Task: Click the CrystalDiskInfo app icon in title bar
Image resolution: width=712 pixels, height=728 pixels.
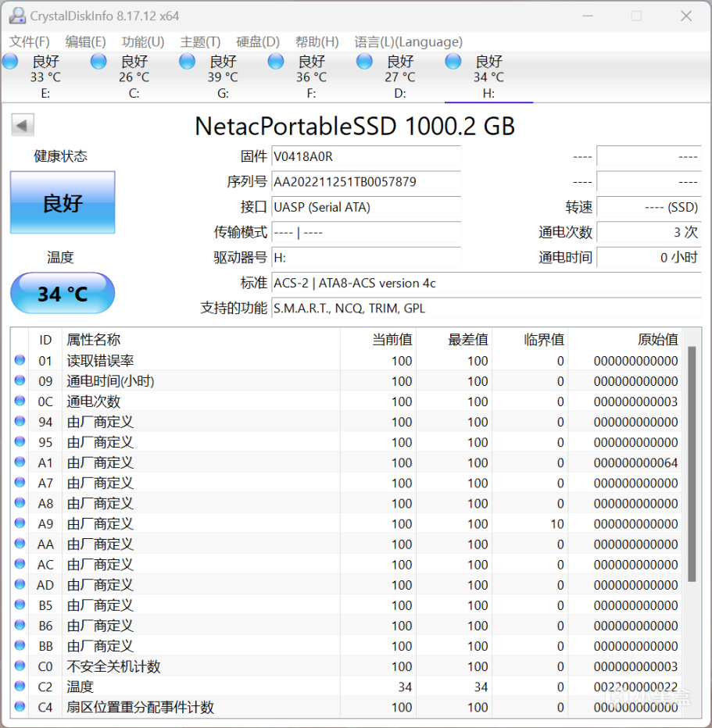Action: pyautogui.click(x=17, y=16)
